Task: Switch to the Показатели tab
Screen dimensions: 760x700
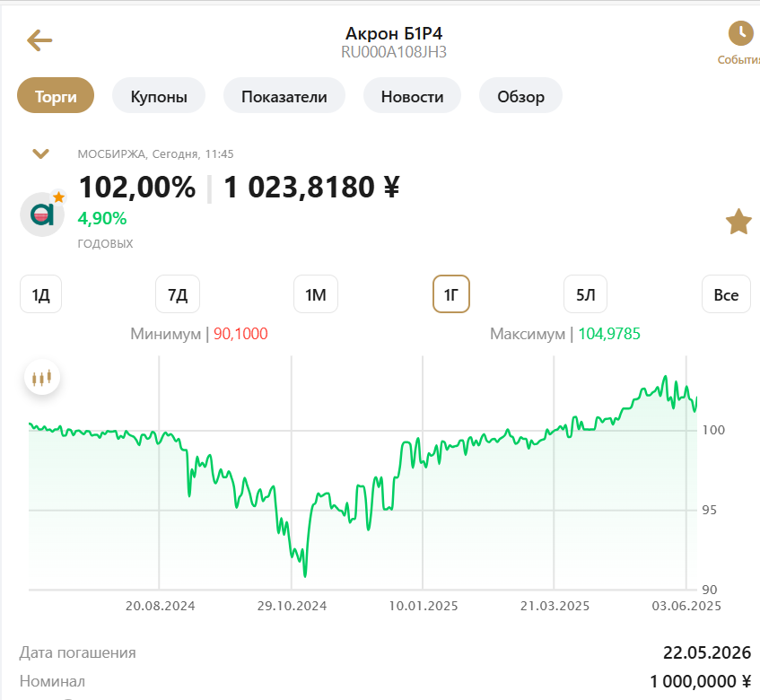Action: click(x=284, y=95)
